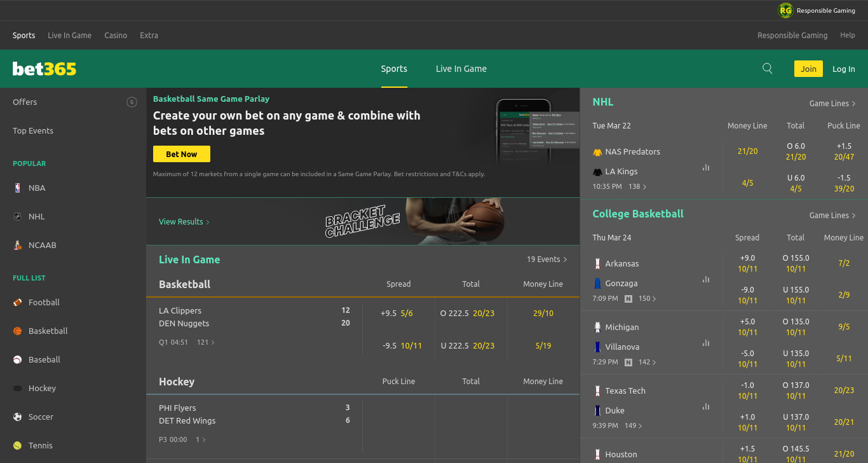This screenshot has width=868, height=463.
Task: Open 150 markets for Arkansas vs Gonzaga
Action: point(648,298)
